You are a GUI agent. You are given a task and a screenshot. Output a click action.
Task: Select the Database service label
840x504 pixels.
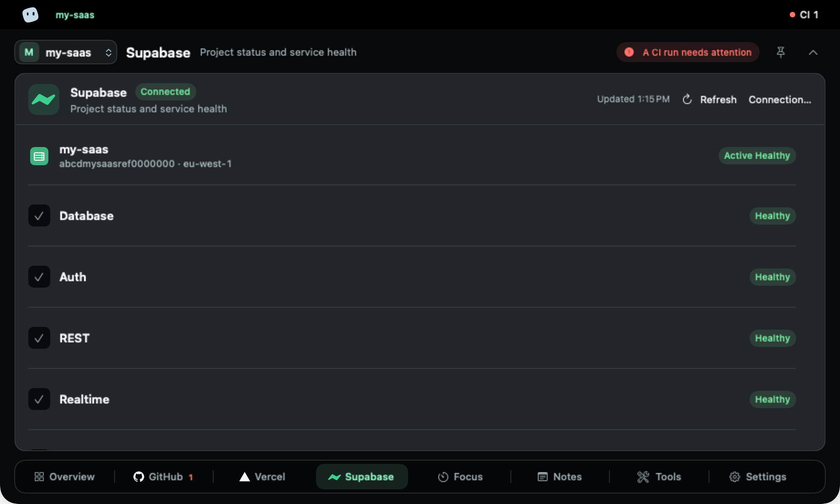click(86, 216)
